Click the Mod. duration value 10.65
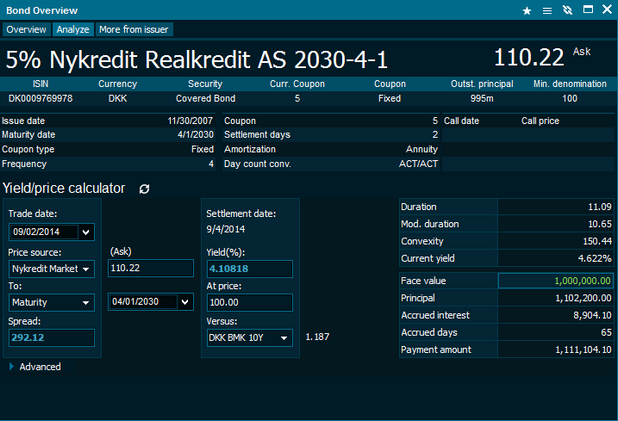Screen dimensions: 618x421 click(x=599, y=224)
